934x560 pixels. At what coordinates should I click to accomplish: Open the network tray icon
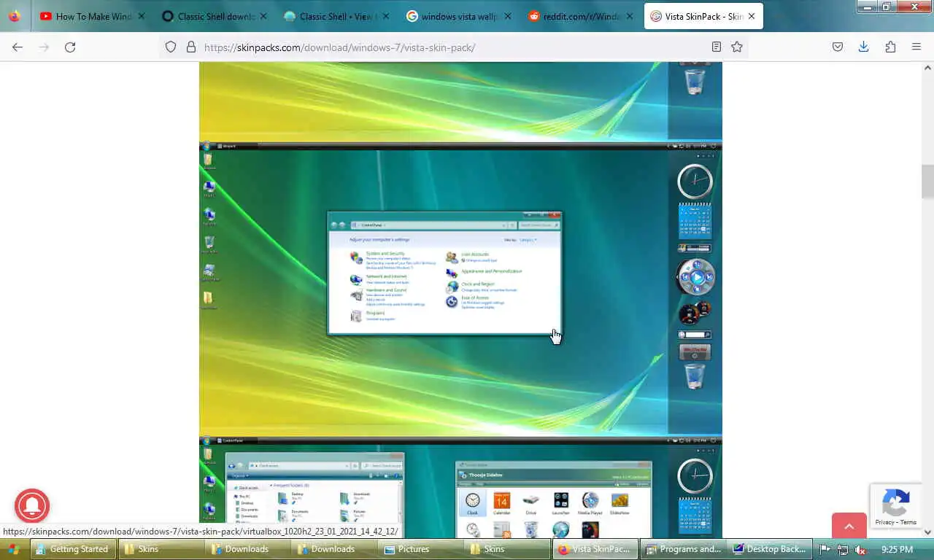click(x=843, y=550)
